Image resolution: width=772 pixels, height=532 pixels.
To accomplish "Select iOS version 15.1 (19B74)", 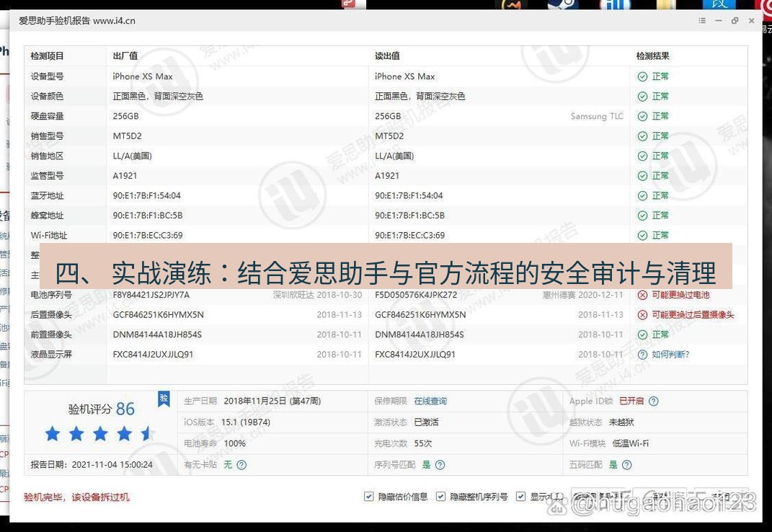I will (246, 422).
